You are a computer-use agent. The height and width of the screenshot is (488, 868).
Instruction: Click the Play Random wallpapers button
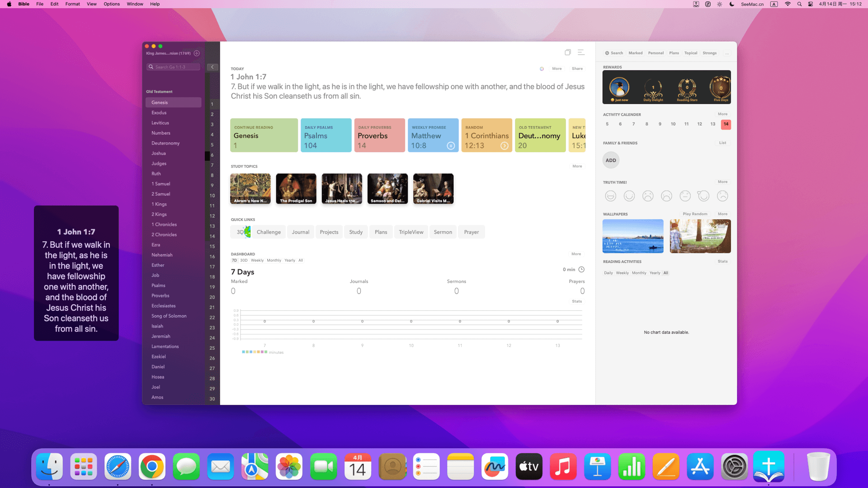coord(695,214)
